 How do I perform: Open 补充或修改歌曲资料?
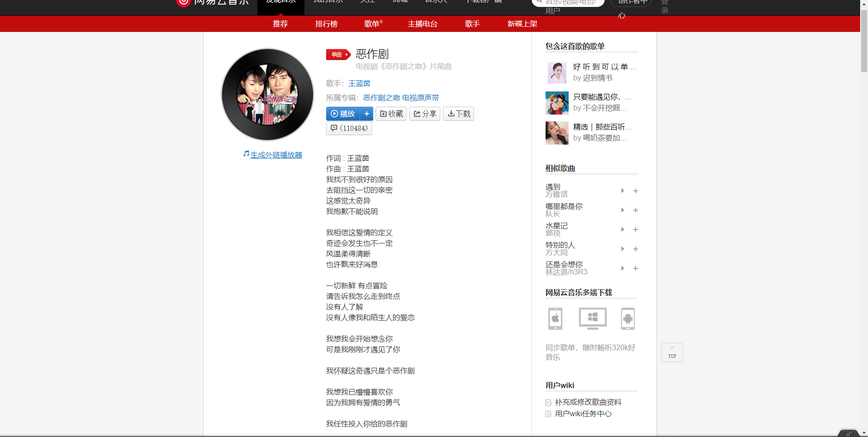point(589,402)
